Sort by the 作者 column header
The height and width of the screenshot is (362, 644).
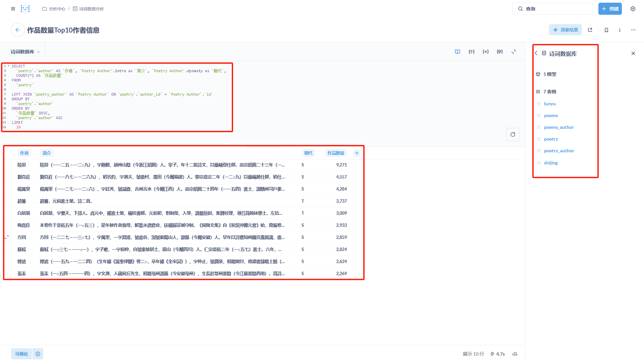point(24,153)
